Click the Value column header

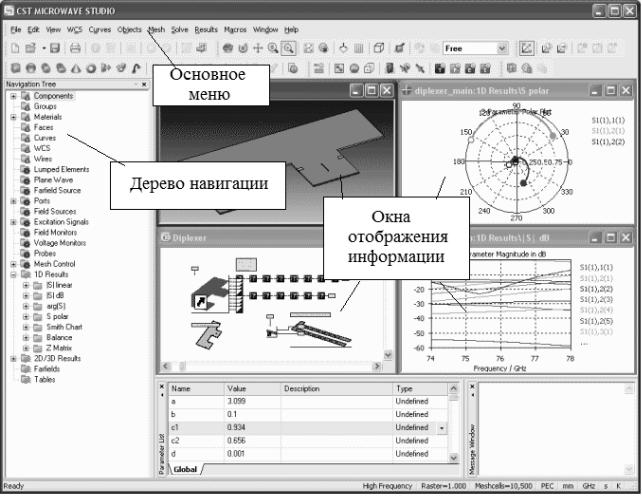253,389
